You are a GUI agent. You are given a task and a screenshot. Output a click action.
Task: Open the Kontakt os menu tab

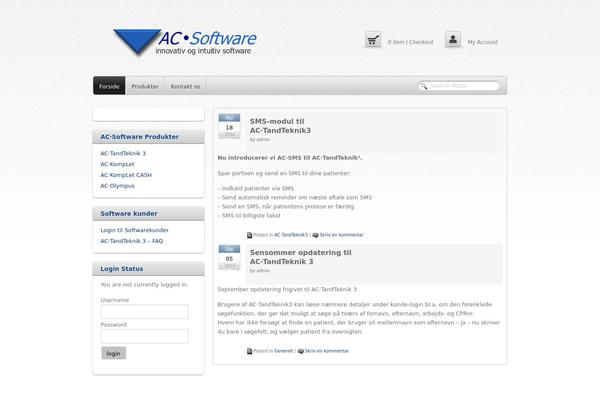tap(186, 86)
